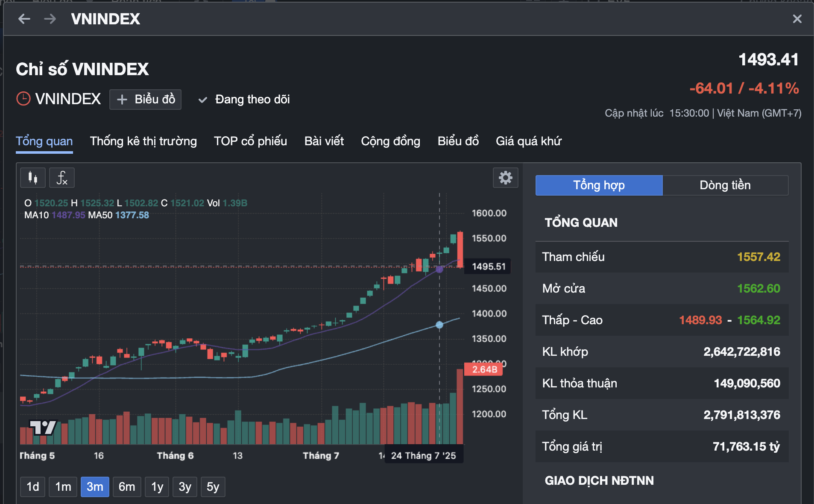
Task: Switch to the Giá quá khứ tab
Action: click(x=528, y=141)
